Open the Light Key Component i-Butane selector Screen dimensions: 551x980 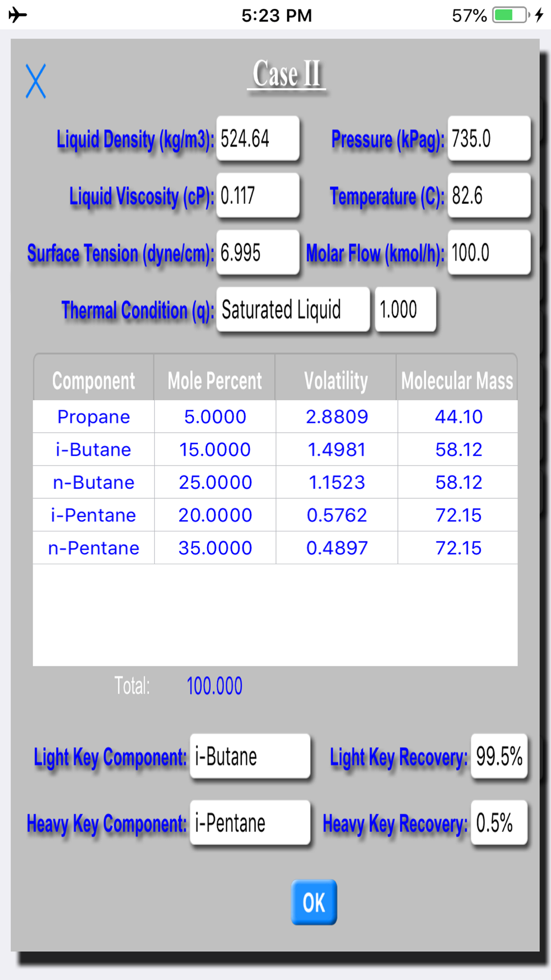pyautogui.click(x=250, y=756)
